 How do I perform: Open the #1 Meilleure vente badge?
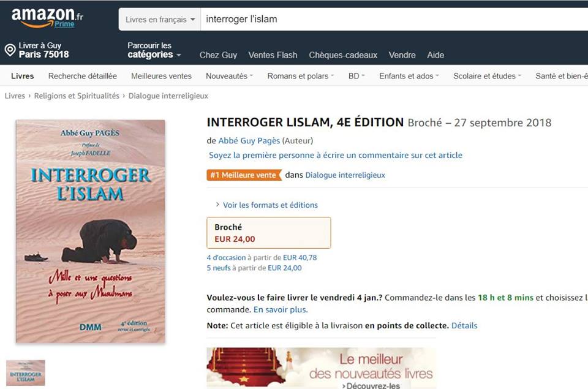244,175
